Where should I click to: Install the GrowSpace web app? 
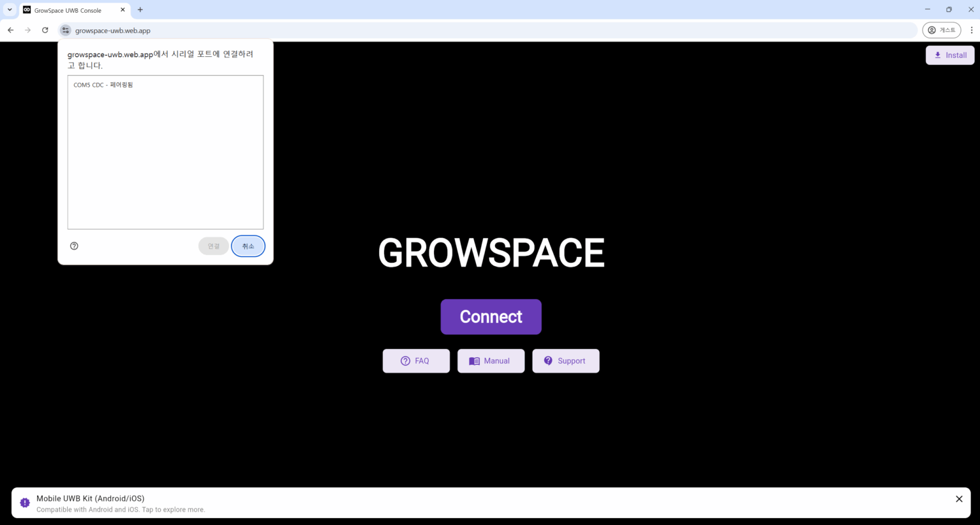coord(950,55)
